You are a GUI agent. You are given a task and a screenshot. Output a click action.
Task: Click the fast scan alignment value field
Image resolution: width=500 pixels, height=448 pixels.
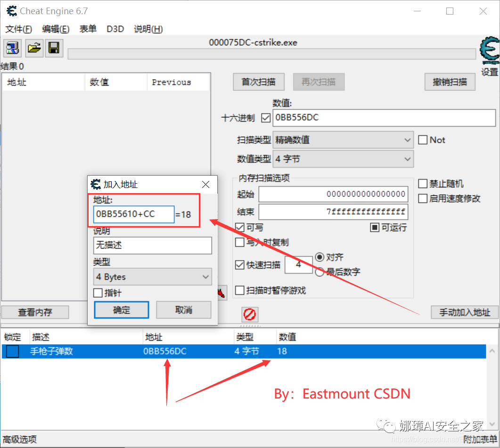click(298, 265)
